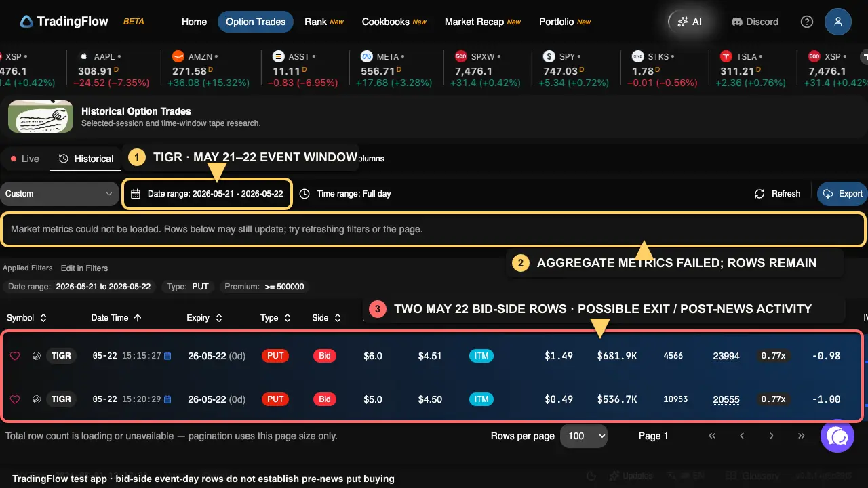Click the ITM badge in the $681.9K row
Image resolution: width=868 pixels, height=488 pixels.
click(481, 356)
